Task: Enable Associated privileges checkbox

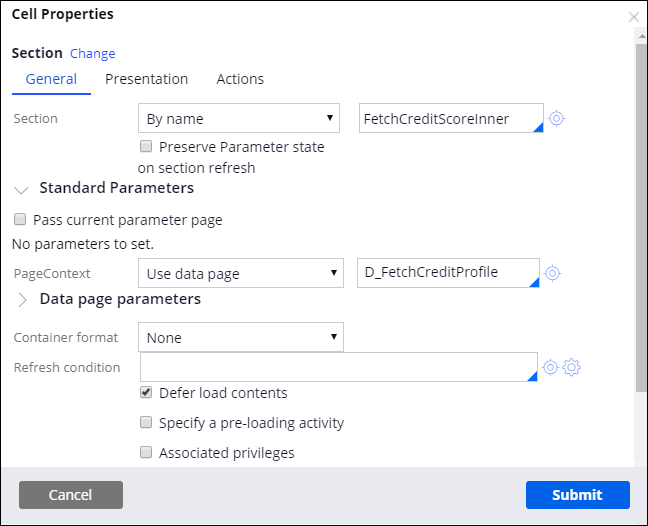Action: 146,453
